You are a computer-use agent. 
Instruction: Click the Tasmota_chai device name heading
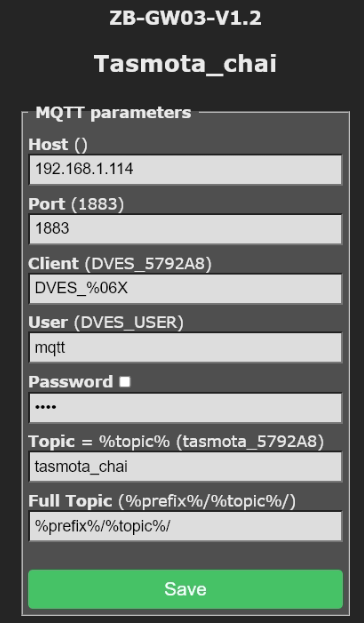[x=185, y=64]
